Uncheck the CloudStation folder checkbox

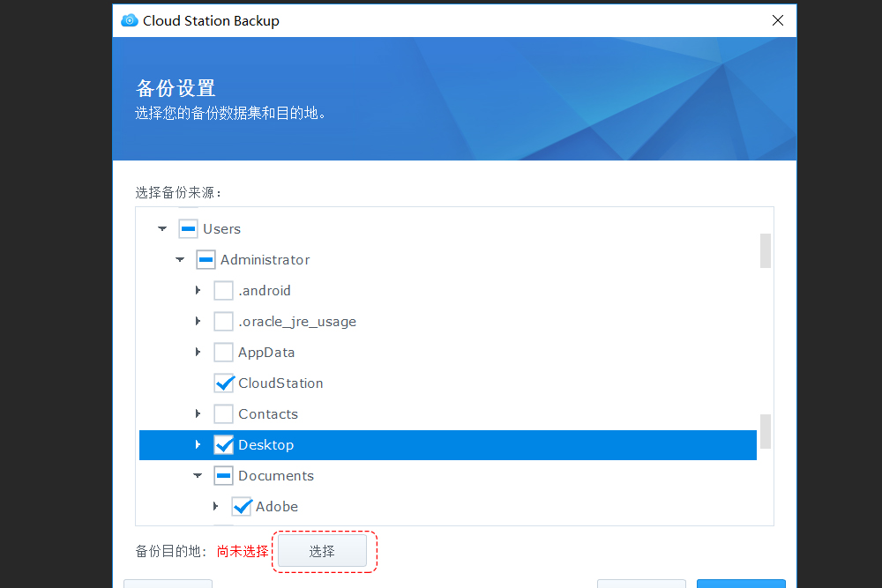point(223,383)
